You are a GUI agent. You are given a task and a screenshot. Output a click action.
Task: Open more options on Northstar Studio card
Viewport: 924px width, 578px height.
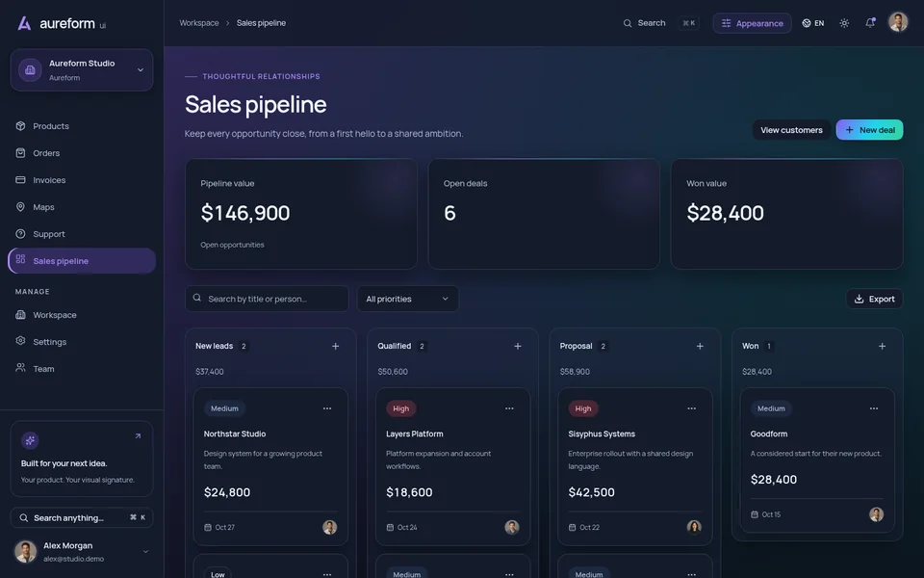pos(327,408)
